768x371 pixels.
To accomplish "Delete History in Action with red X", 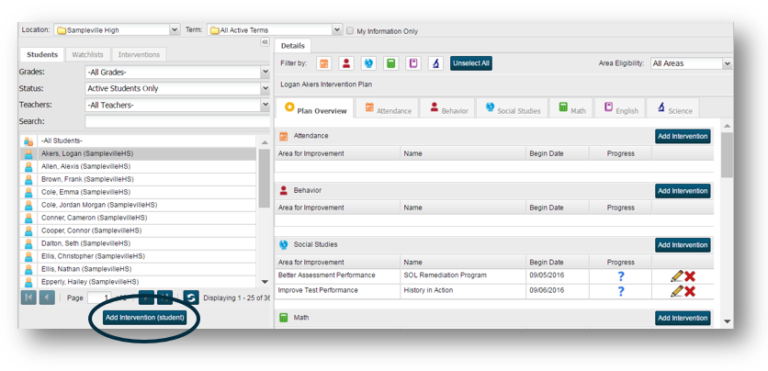I will [690, 292].
